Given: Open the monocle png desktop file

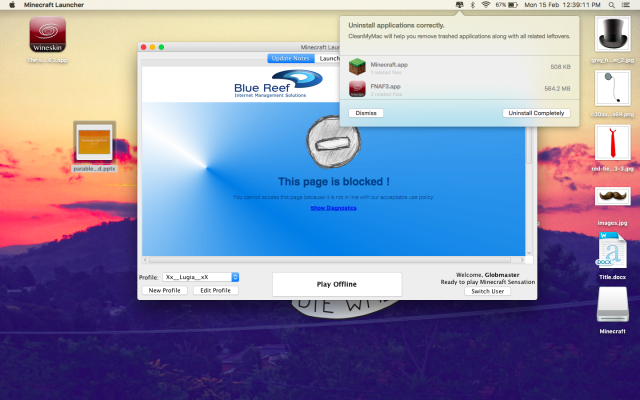Looking at the screenshot, I should (x=612, y=88).
